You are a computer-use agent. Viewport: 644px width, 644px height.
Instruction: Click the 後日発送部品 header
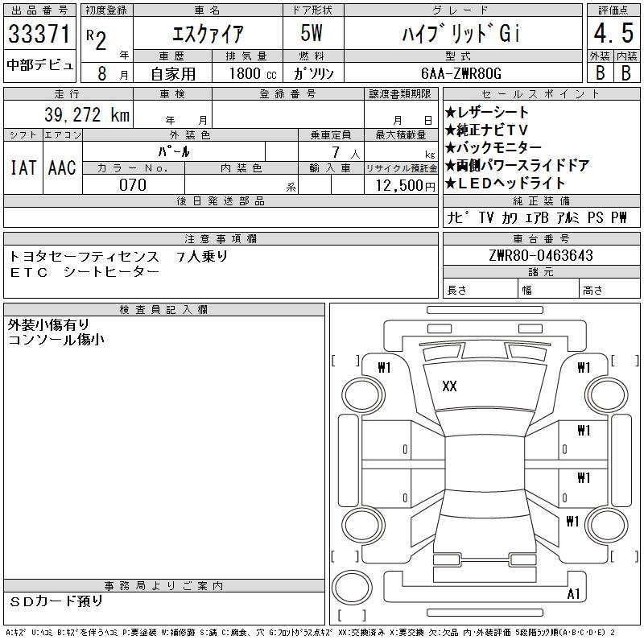221,200
